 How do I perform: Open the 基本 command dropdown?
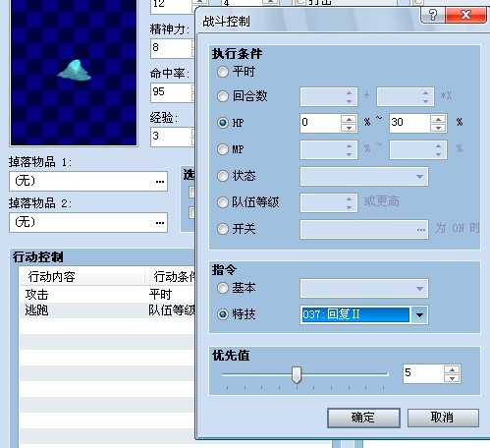(x=364, y=288)
